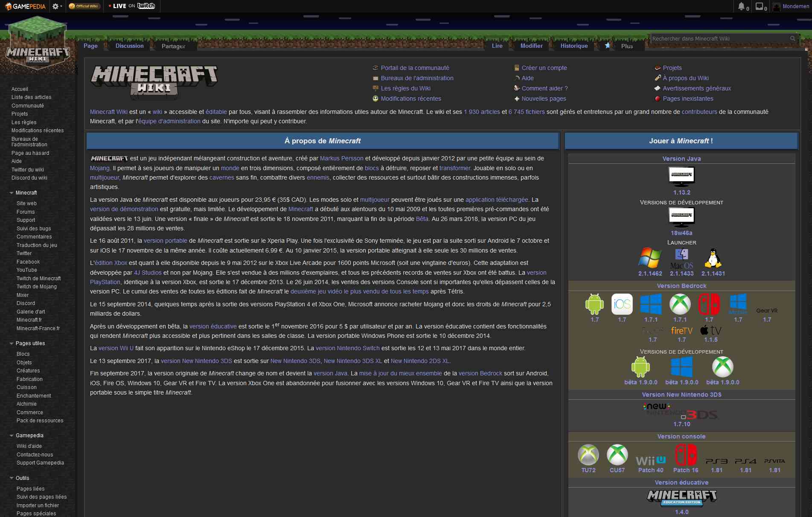The width and height of the screenshot is (812, 517).
Task: Click the Bedrock Android 1.7 icon
Action: pos(594,304)
